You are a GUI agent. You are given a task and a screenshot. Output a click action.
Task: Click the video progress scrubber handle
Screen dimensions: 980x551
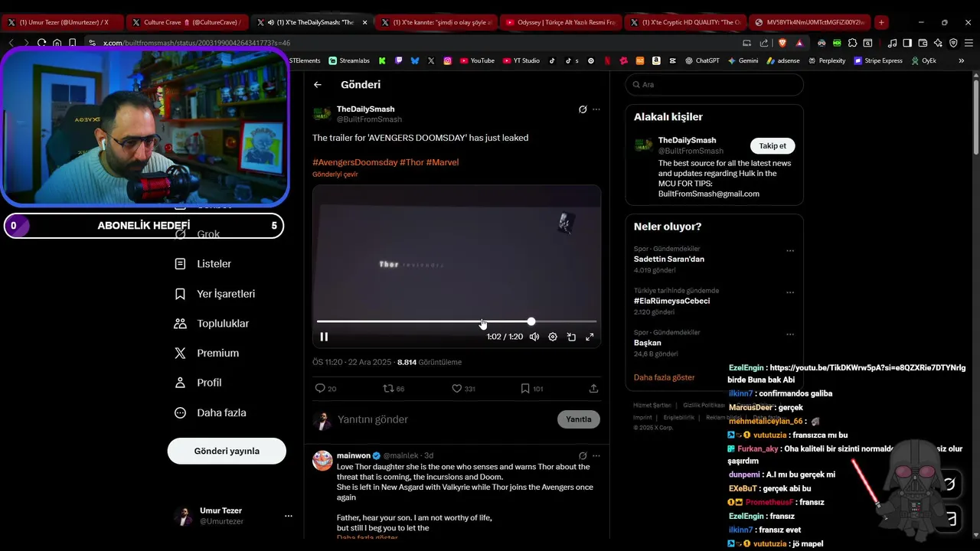pyautogui.click(x=531, y=321)
